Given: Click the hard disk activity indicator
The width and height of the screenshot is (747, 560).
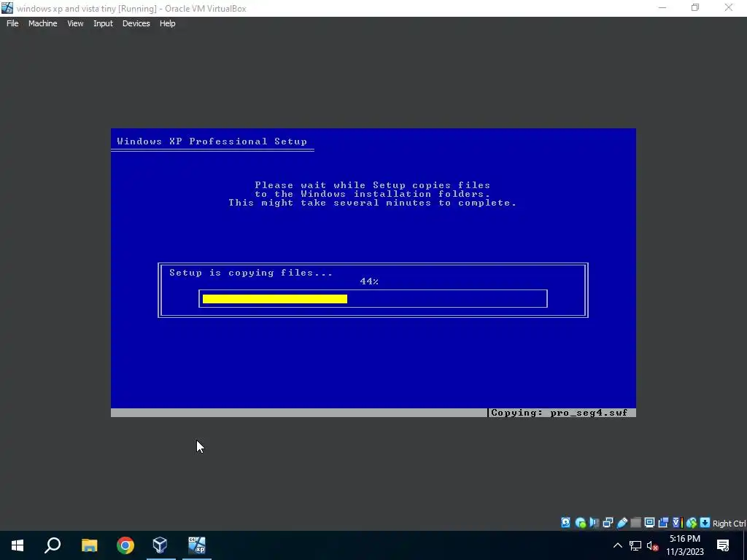Looking at the screenshot, I should click(x=565, y=523).
